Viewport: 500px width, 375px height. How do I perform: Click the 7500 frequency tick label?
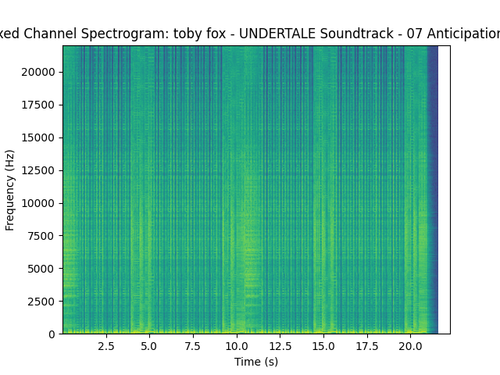(x=41, y=236)
